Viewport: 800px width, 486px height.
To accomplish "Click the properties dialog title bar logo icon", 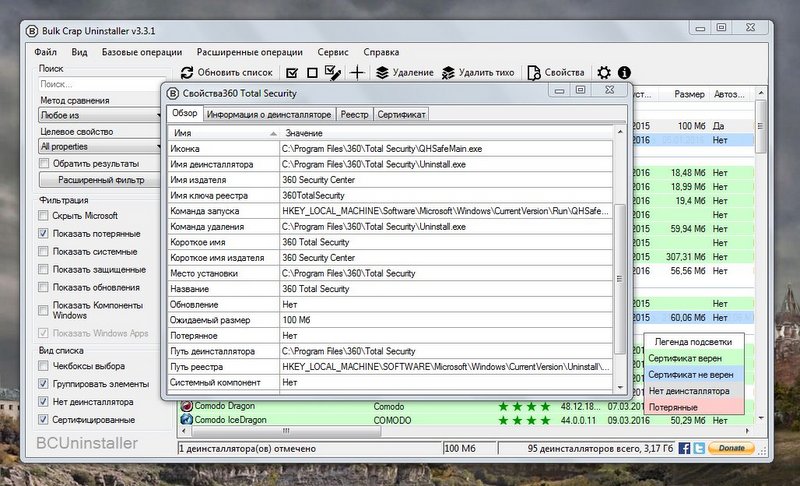I will pos(173,93).
